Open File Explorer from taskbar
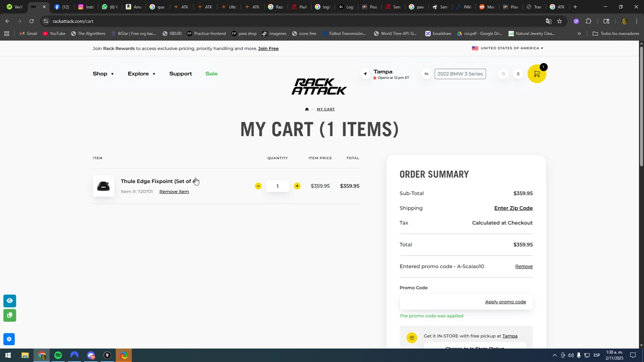The width and height of the screenshot is (644, 362). (x=25, y=356)
